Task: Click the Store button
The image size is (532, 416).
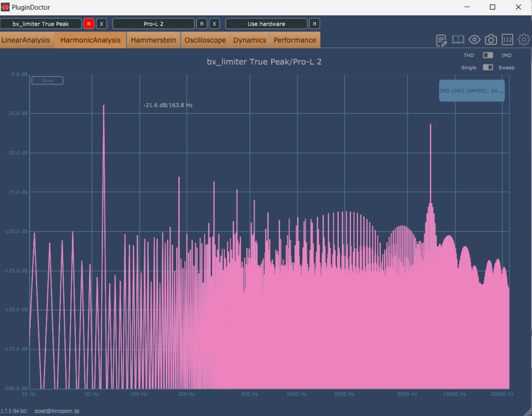Action: tap(47, 81)
